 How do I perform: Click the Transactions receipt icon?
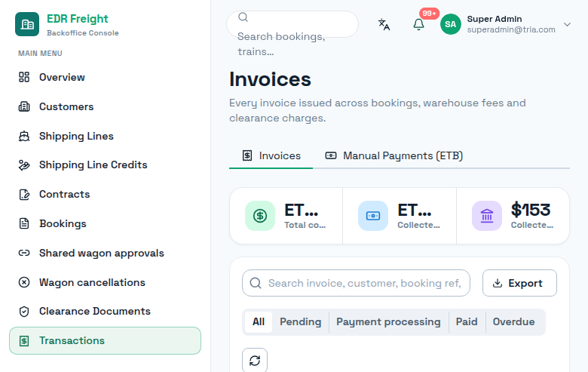pos(24,341)
